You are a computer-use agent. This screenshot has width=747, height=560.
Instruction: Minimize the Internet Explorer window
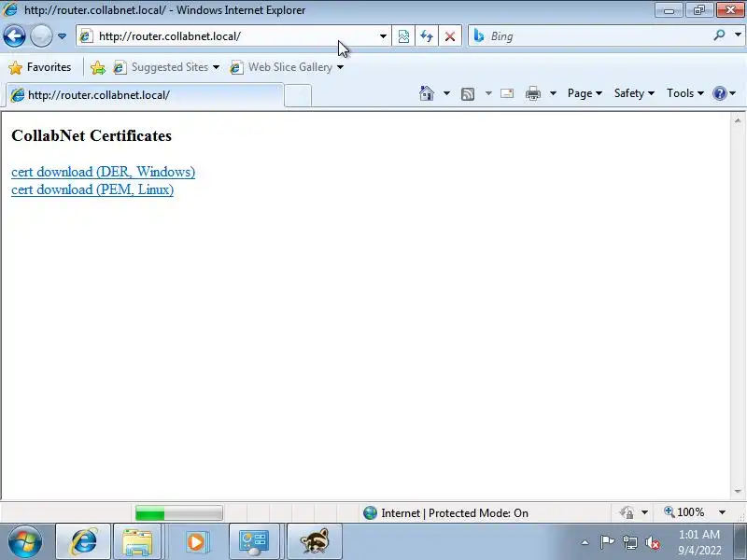pyautogui.click(x=669, y=10)
